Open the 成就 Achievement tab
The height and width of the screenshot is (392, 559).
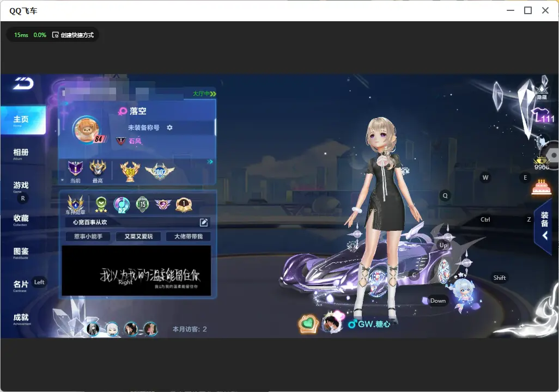21,318
